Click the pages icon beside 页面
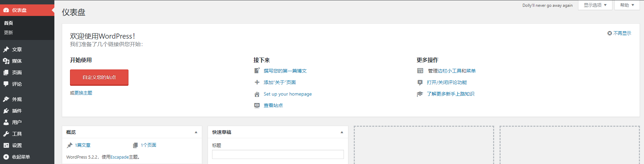 click(x=6, y=73)
